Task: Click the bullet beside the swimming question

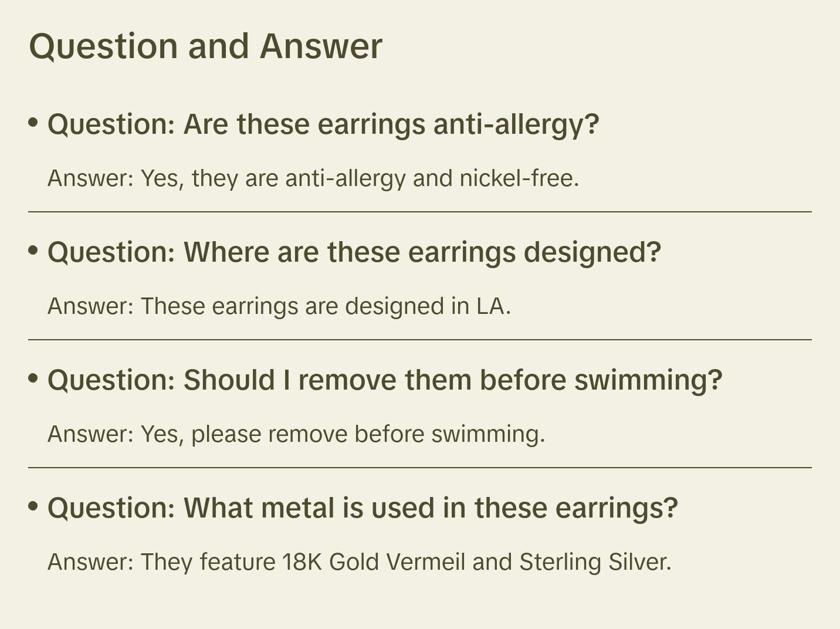Action: point(33,378)
